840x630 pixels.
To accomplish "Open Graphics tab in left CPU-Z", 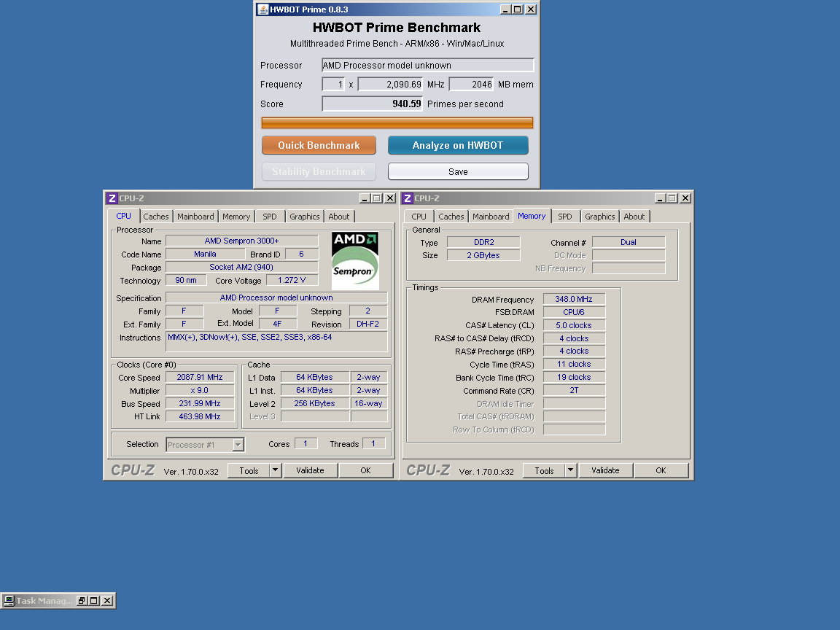I will 304,217.
